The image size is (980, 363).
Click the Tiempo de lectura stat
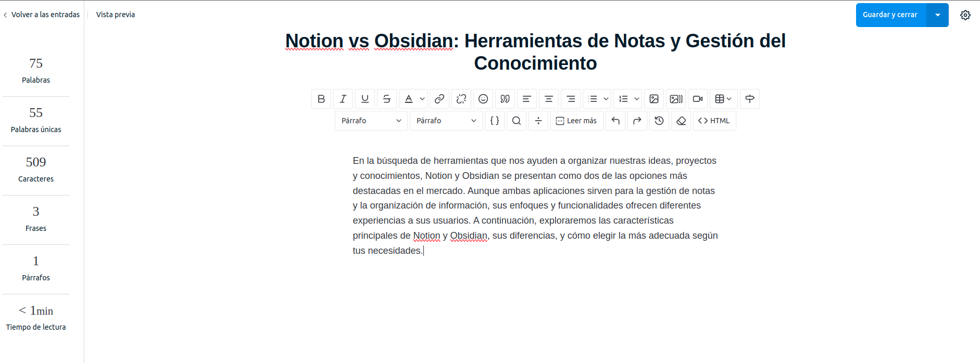pyautogui.click(x=36, y=318)
